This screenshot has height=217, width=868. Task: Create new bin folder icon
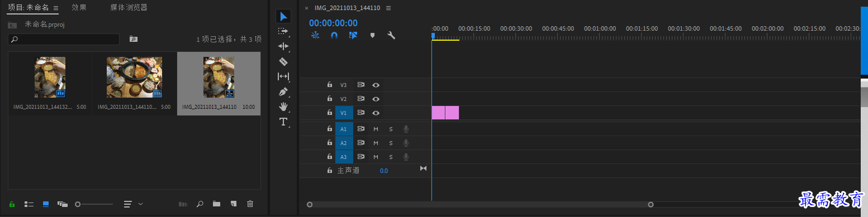pos(216,204)
